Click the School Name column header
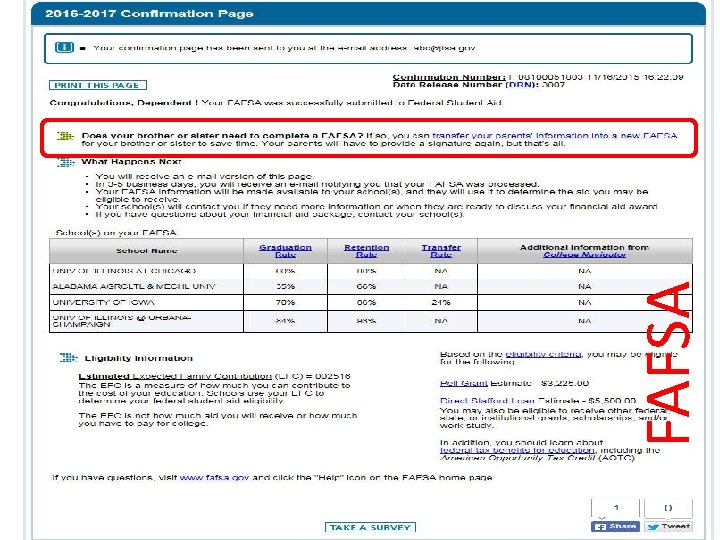Viewport: 720px width, 540px height. (x=146, y=251)
